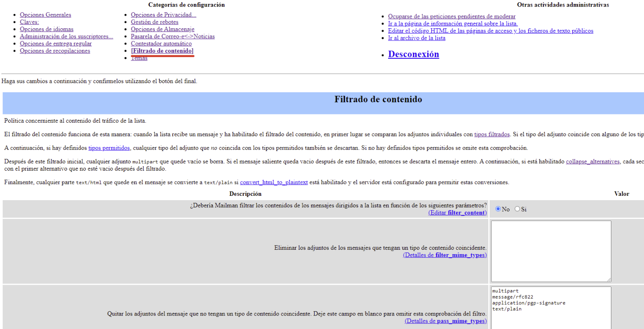This screenshot has height=329, width=644.
Task: Select Si for filter_content
Action: [x=517, y=209]
